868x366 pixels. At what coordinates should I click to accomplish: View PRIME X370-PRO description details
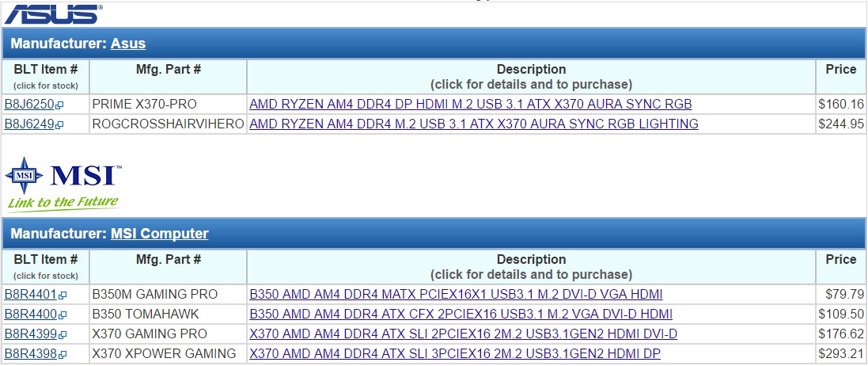coord(470,104)
